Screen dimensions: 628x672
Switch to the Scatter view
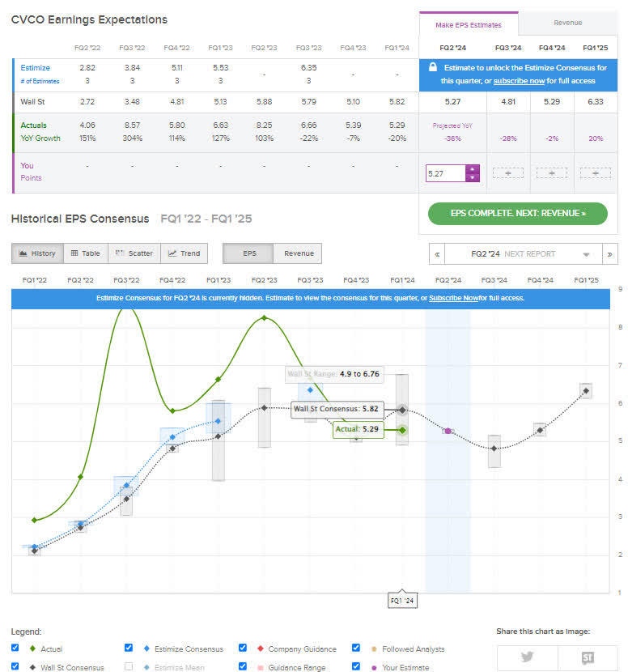(134, 253)
